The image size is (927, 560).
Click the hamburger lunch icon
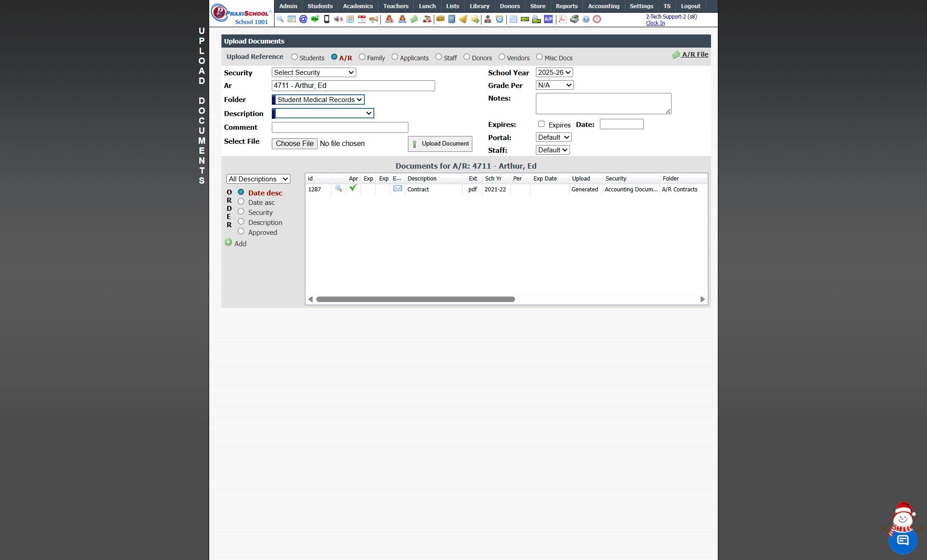coord(440,19)
